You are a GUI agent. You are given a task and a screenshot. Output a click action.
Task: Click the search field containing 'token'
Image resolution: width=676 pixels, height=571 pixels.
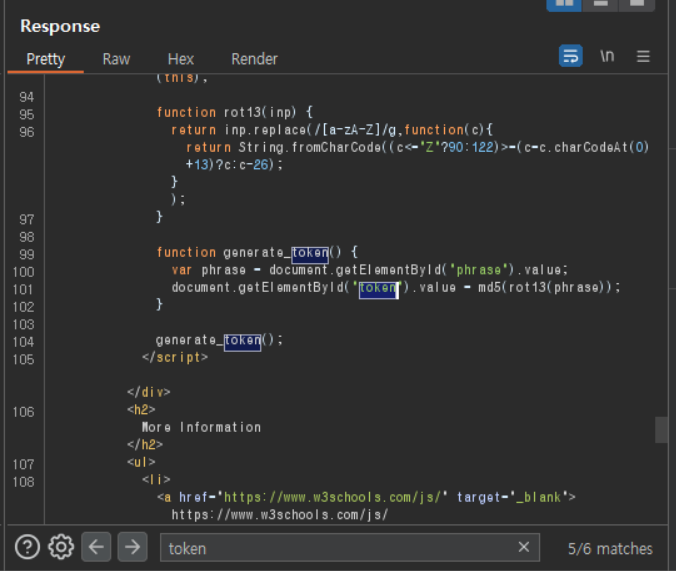tap(350, 548)
